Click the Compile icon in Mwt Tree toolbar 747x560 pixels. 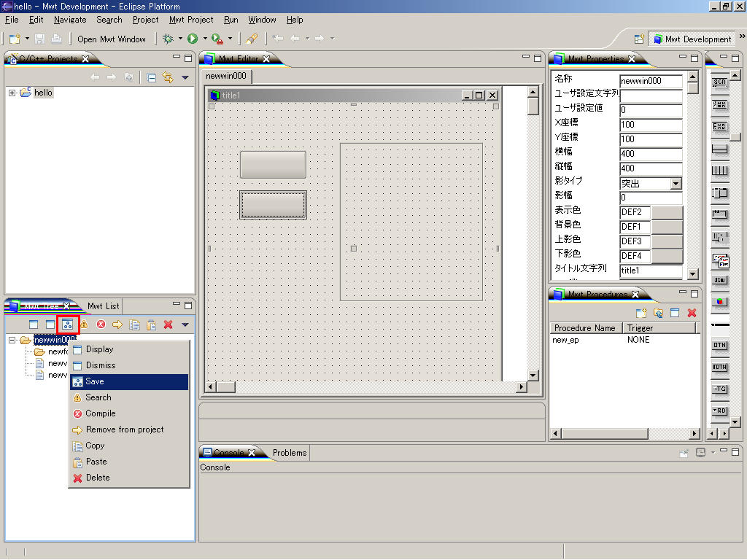coord(101,324)
